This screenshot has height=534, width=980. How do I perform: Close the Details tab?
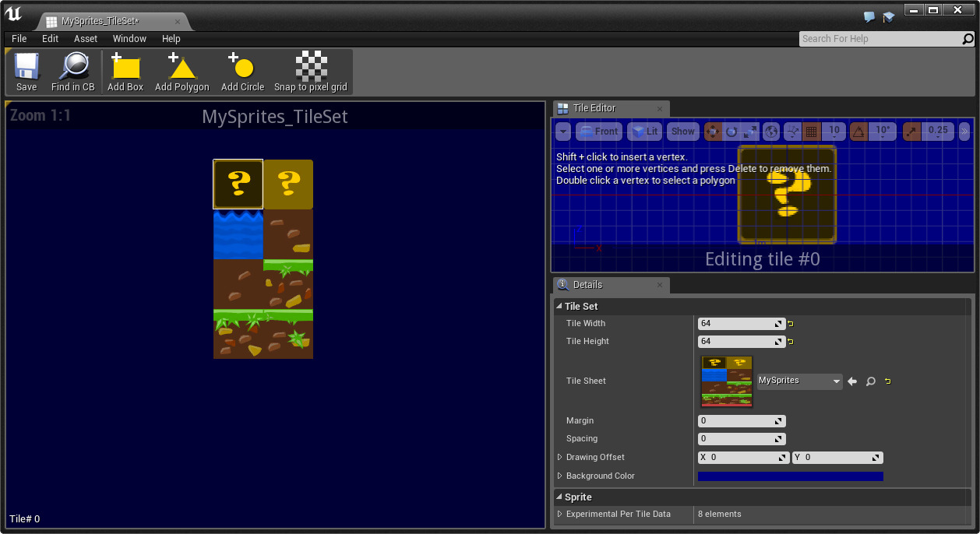coord(660,286)
